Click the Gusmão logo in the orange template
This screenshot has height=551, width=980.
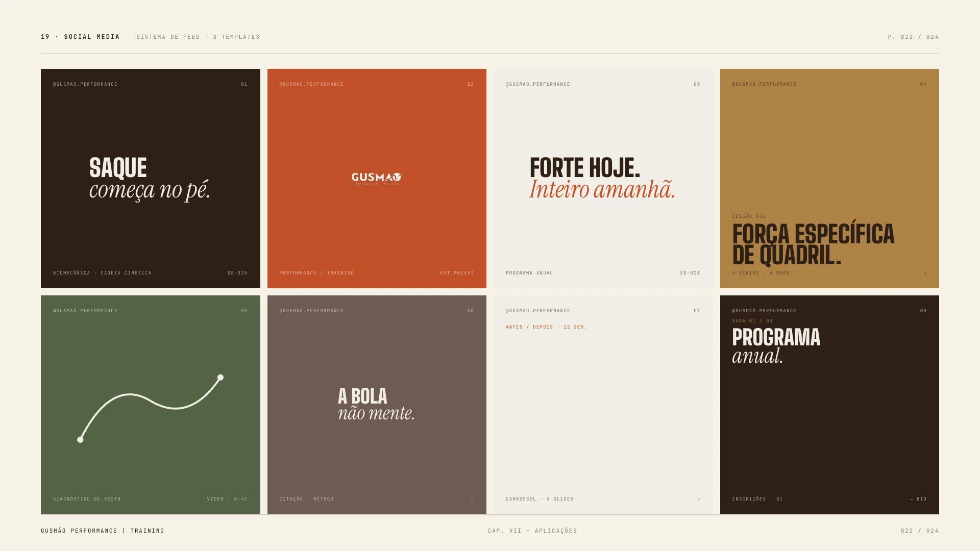coord(377,179)
